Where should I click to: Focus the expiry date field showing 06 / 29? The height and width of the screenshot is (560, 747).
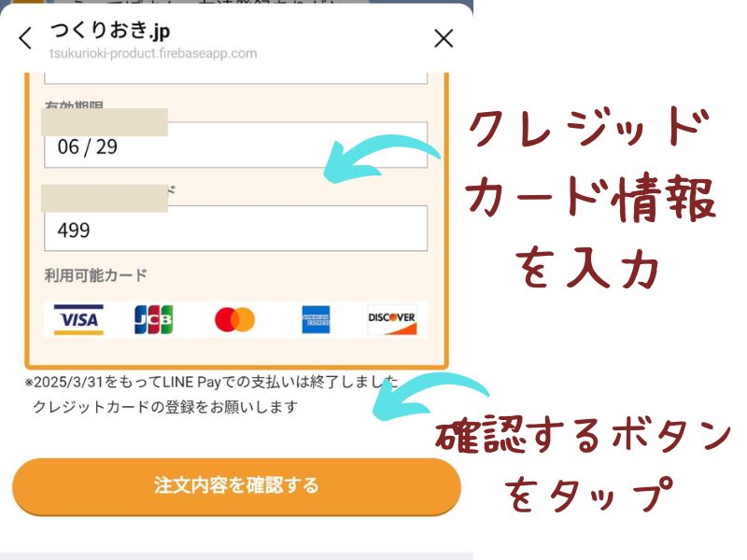(236, 145)
